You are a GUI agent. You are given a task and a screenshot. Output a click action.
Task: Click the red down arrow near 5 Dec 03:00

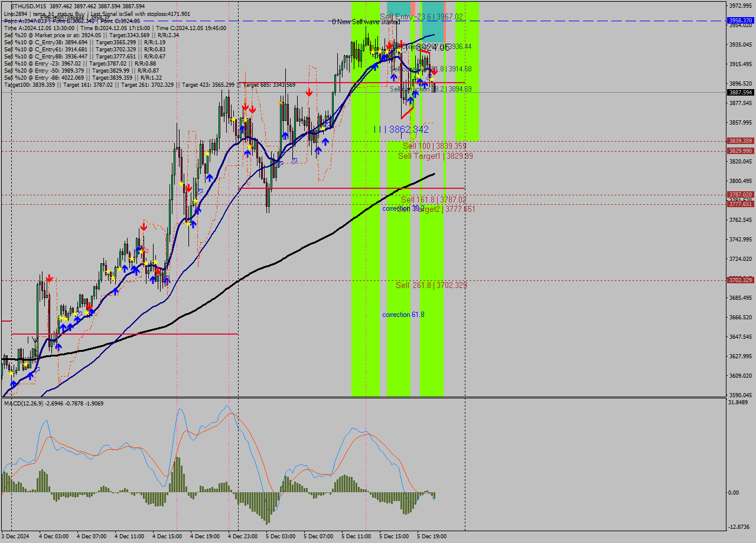tap(308, 91)
